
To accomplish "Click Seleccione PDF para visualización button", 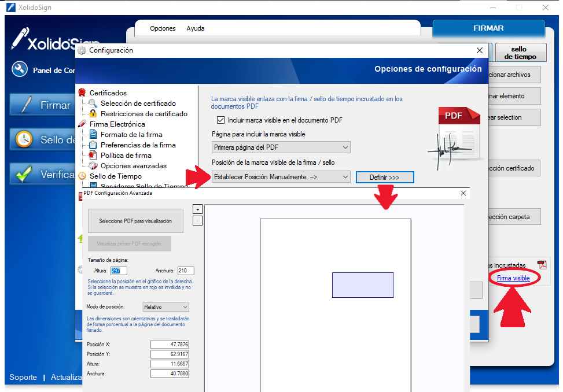I will [135, 221].
